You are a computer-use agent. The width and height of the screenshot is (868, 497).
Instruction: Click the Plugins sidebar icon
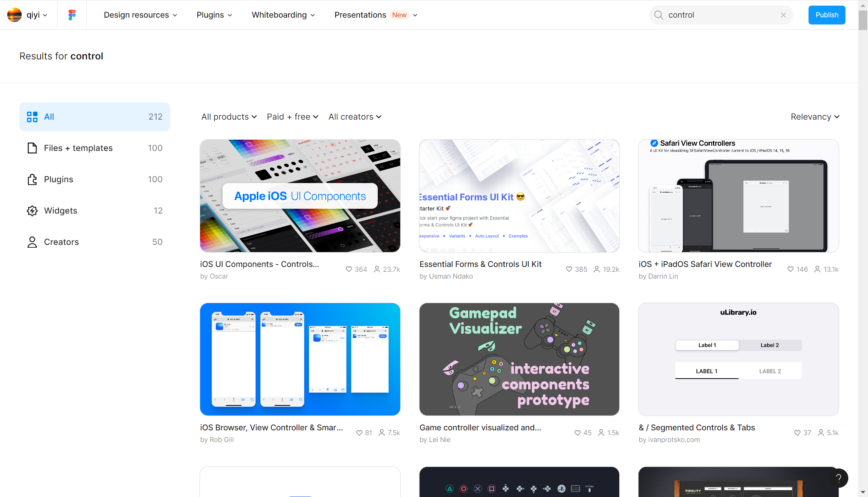(x=32, y=179)
